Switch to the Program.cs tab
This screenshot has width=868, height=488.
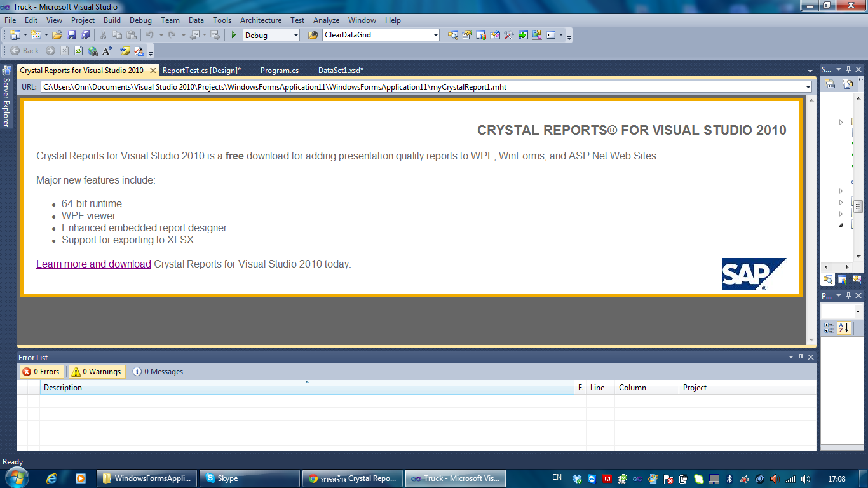point(280,71)
